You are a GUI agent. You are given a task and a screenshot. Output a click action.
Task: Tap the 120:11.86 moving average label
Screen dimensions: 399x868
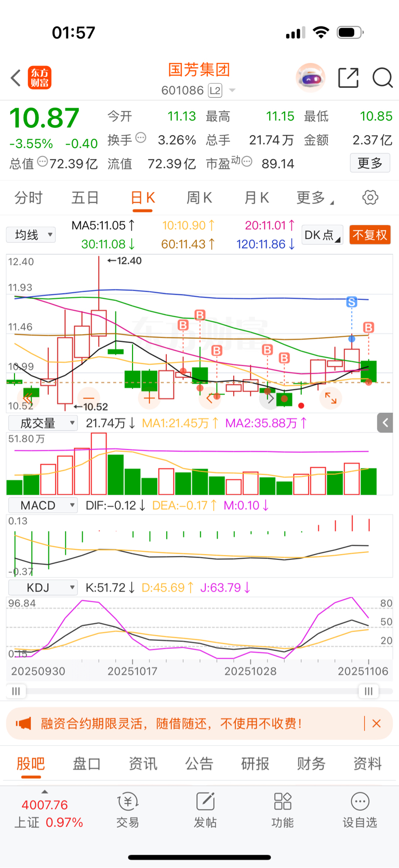(266, 244)
